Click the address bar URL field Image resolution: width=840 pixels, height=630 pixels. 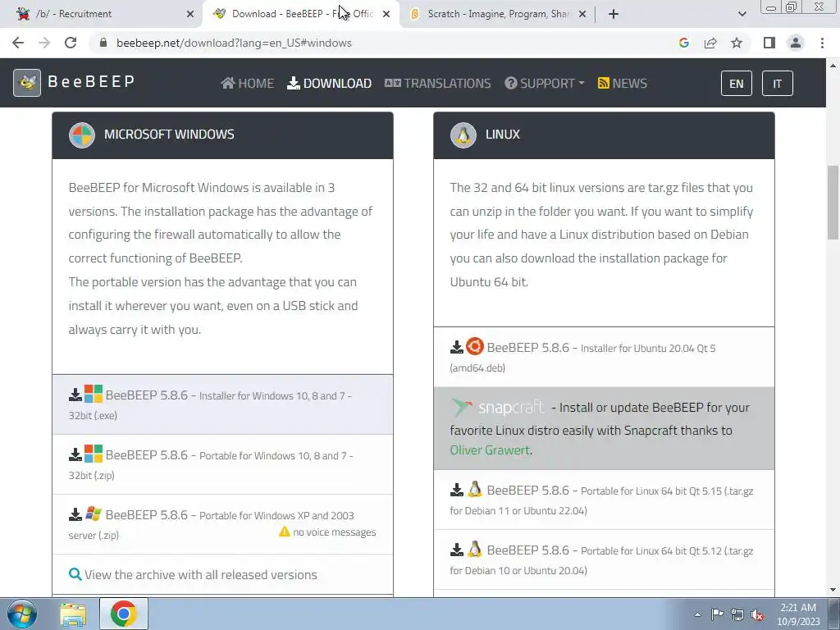[x=386, y=43]
